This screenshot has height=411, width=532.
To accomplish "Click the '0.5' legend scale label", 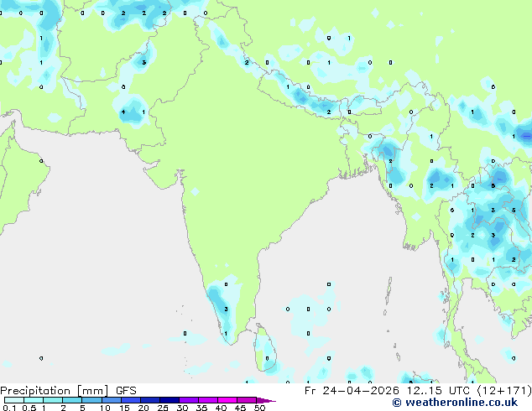I will click(x=29, y=408).
